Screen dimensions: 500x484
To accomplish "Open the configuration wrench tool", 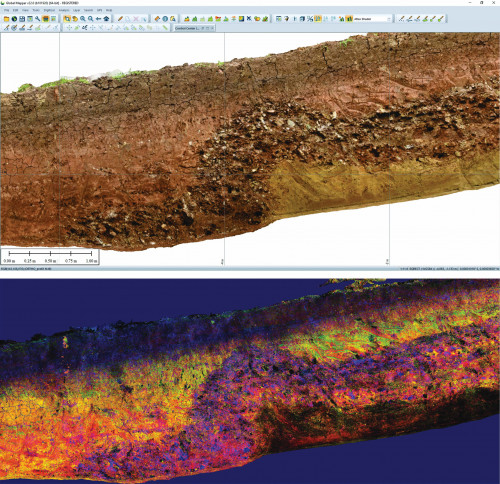I will tap(38, 19).
